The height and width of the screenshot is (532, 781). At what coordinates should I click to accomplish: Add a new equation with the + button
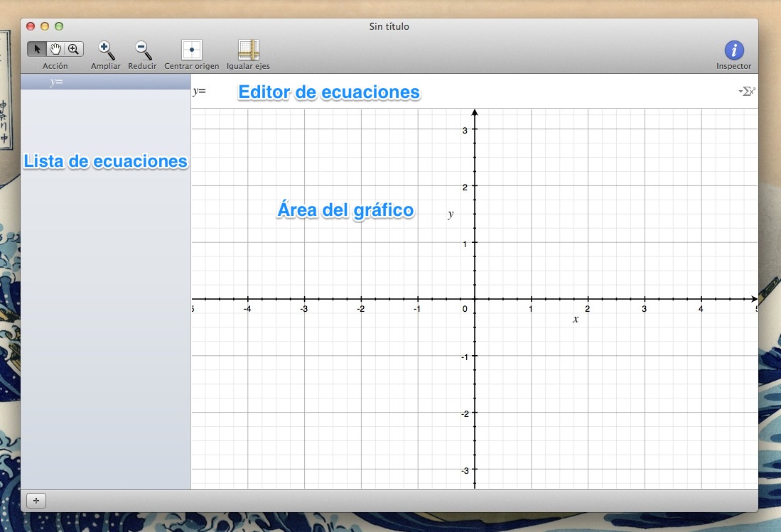36,501
